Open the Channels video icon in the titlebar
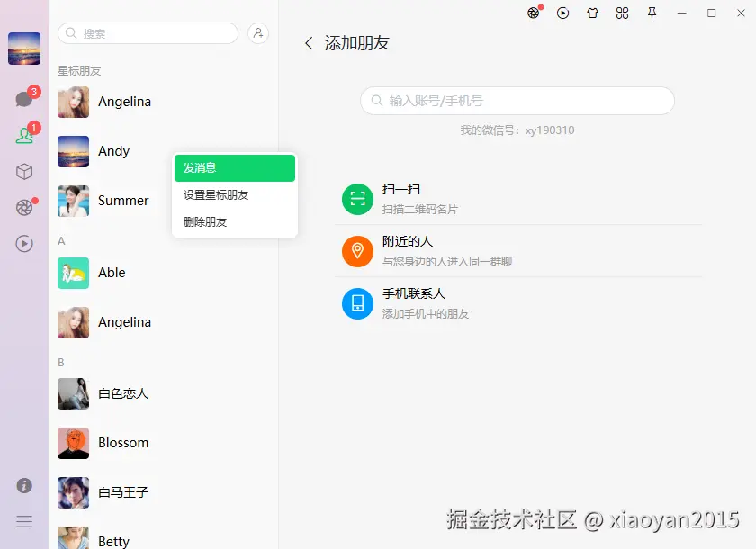756x549 pixels. coord(562,13)
